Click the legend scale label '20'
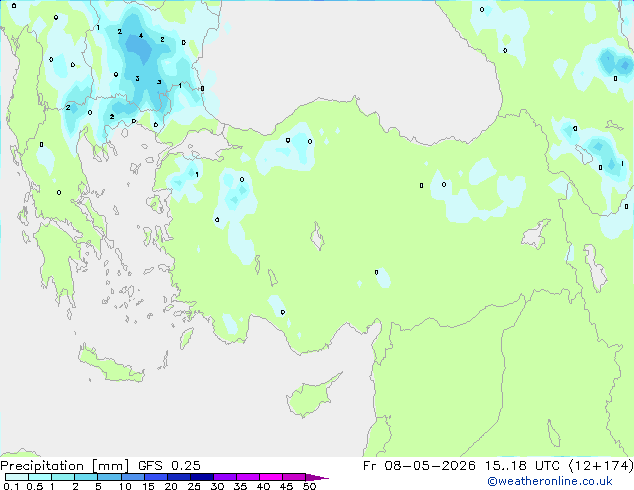This screenshot has width=634, height=490. coord(171,486)
